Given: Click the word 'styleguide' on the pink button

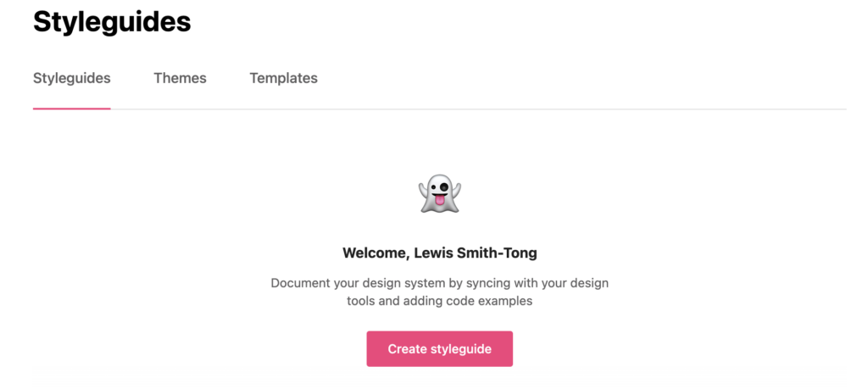Looking at the screenshot, I should click(459, 349).
